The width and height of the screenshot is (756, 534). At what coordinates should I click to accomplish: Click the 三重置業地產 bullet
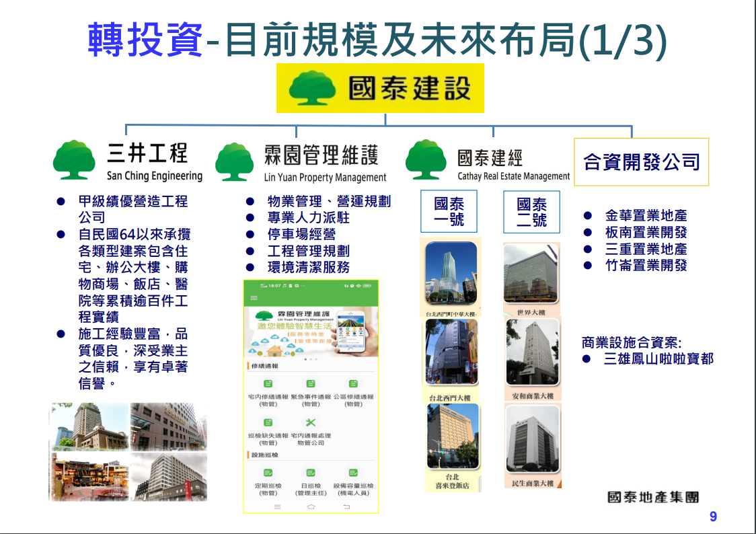tap(646, 249)
